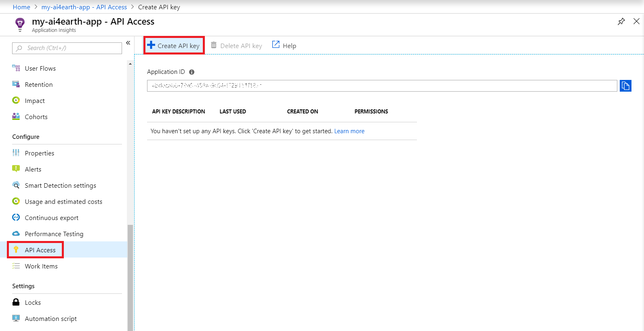The height and width of the screenshot is (331, 644).
Task: Click the Cohorts icon
Action: coord(16,117)
